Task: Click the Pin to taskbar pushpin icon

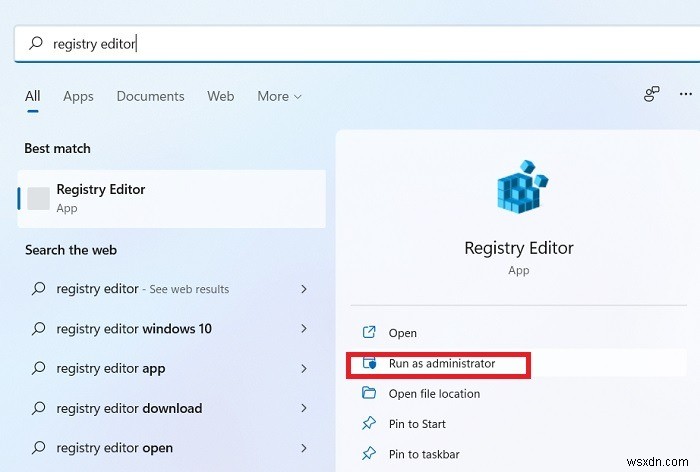Action: coord(369,454)
